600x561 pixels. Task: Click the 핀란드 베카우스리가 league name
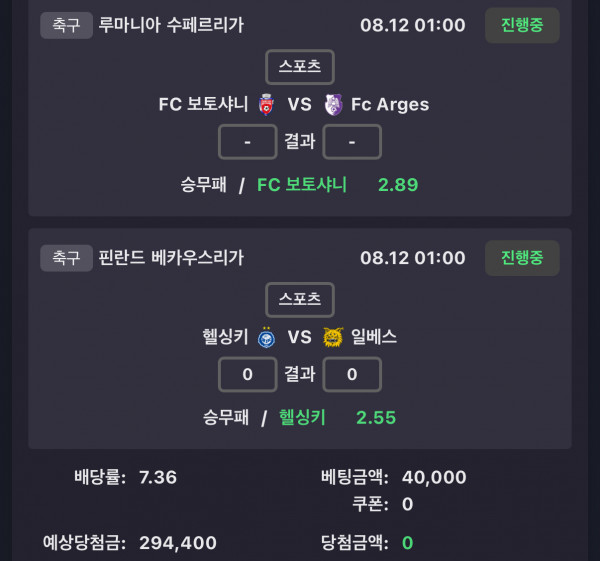coord(171,258)
